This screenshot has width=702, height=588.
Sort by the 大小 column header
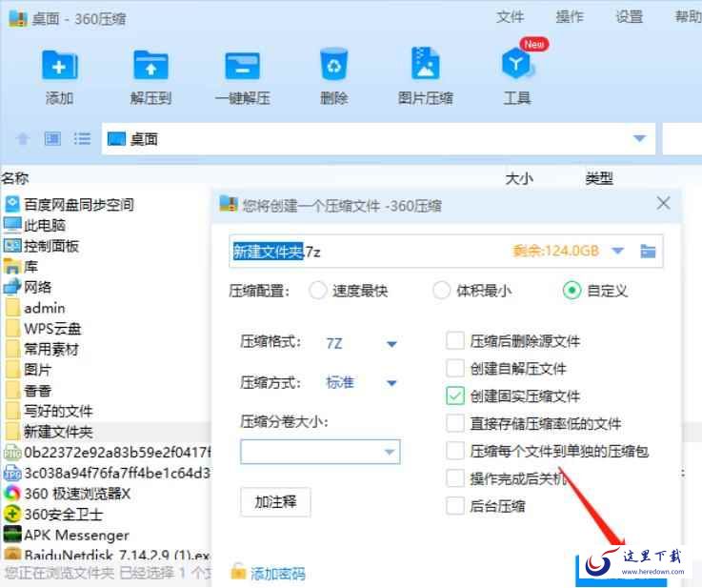click(x=519, y=179)
